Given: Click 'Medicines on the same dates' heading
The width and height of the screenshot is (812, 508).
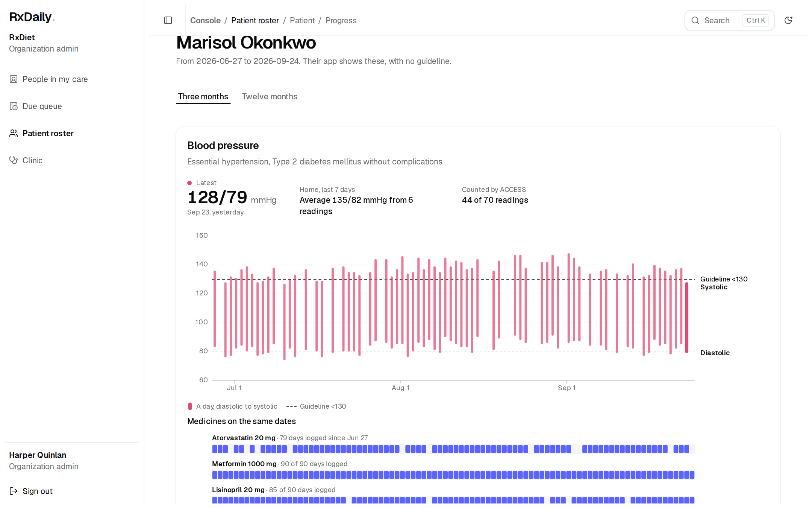Looking at the screenshot, I should click(x=241, y=421).
